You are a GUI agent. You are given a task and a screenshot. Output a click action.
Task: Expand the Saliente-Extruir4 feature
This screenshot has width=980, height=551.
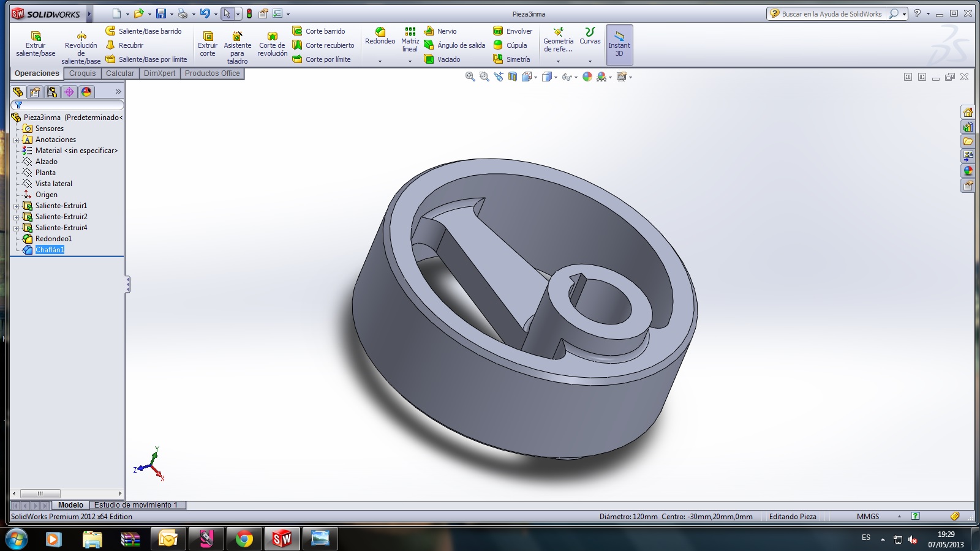click(17, 228)
